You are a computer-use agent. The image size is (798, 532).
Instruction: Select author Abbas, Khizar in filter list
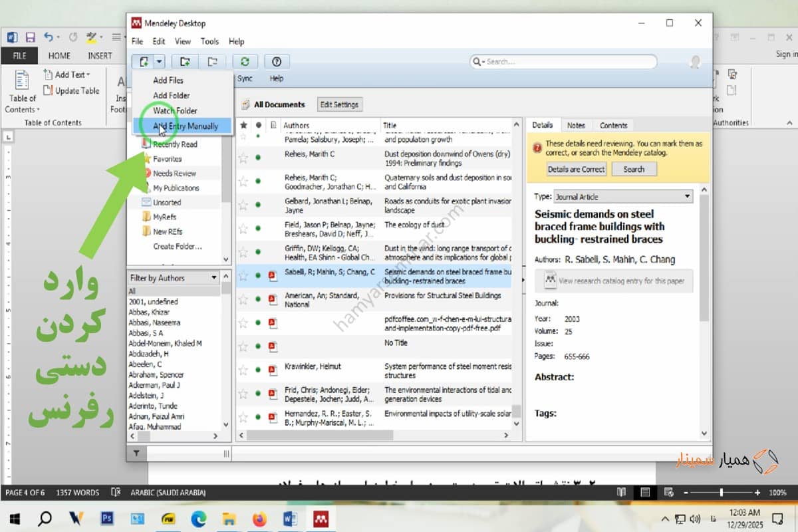pyautogui.click(x=149, y=312)
